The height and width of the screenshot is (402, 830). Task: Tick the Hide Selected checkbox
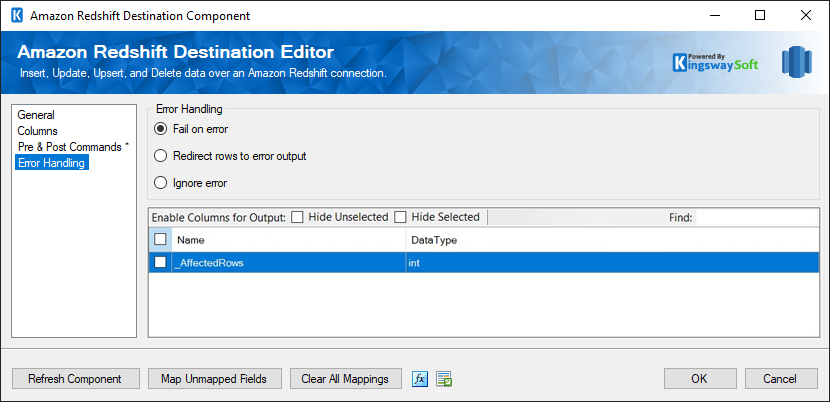click(x=401, y=217)
